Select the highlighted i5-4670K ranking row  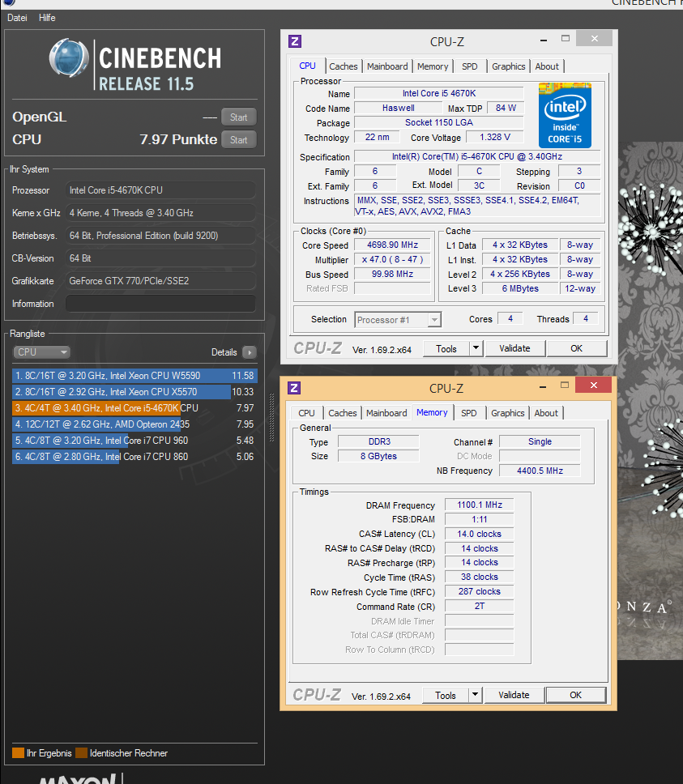134,408
